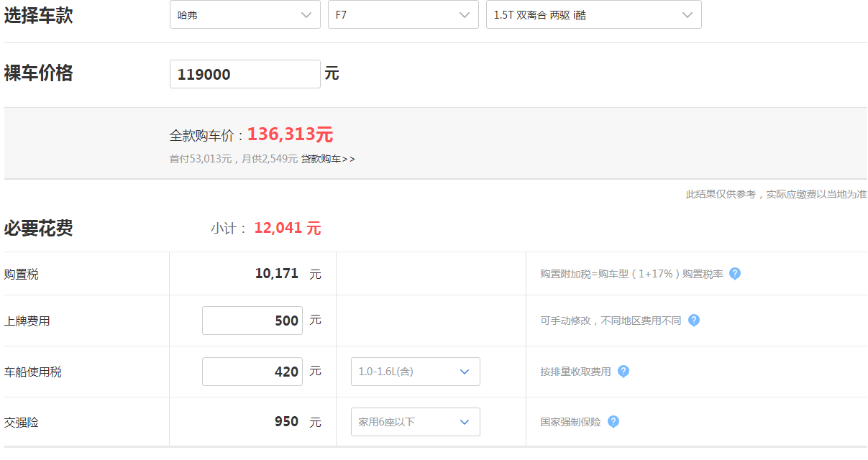
Task: Click help icon beside 可手动修改 note
Action: 694,320
